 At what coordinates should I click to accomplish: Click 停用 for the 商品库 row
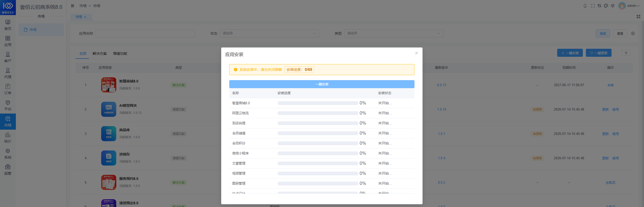pyautogui.click(x=616, y=134)
